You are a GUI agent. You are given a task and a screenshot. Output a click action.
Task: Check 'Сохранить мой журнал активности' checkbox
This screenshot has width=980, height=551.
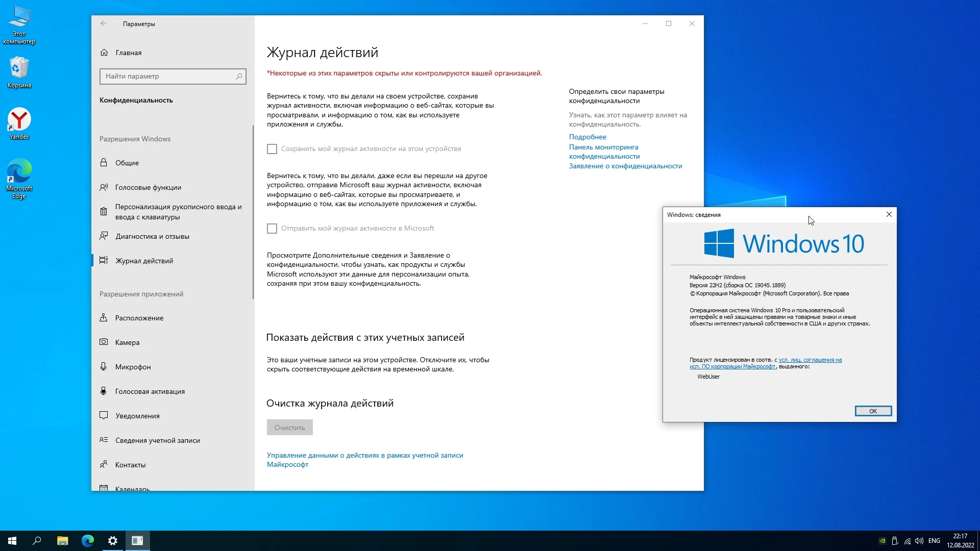272,149
